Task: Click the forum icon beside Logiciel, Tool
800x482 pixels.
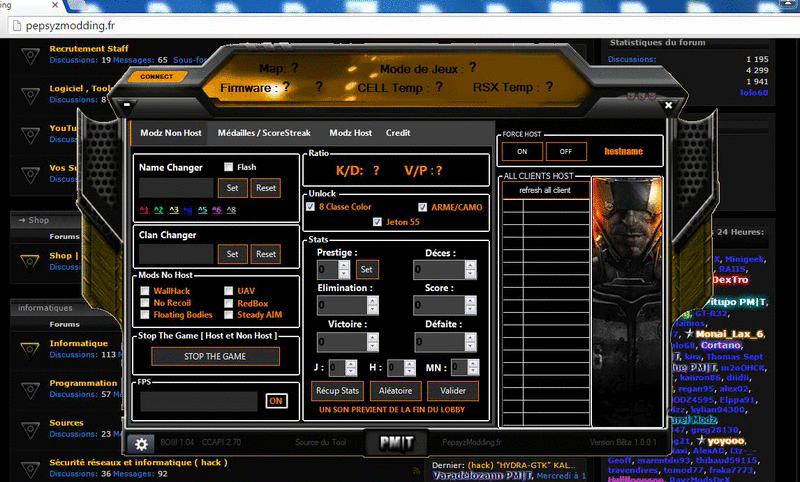Action: click(30, 95)
